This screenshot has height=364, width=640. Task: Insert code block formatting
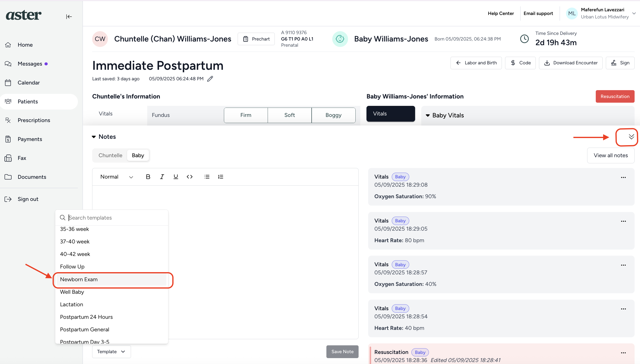pos(189,177)
